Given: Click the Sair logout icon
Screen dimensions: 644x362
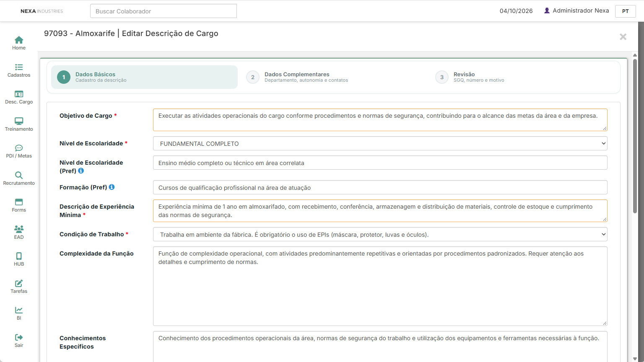Looking at the screenshot, I should point(19,337).
